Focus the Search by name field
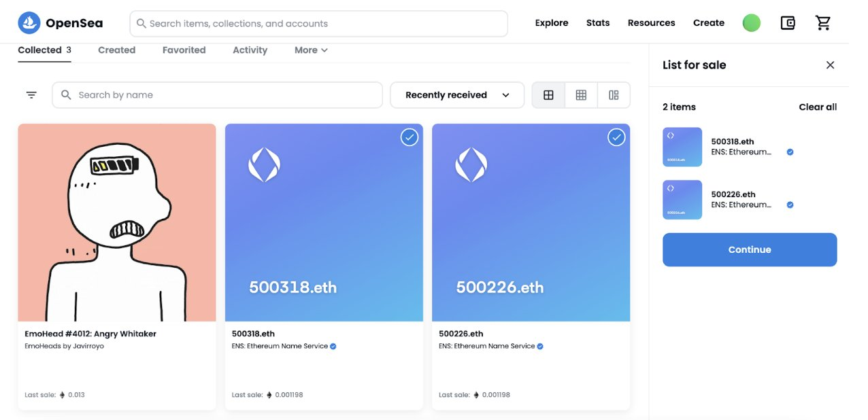This screenshot has height=420, width=868. (x=218, y=95)
